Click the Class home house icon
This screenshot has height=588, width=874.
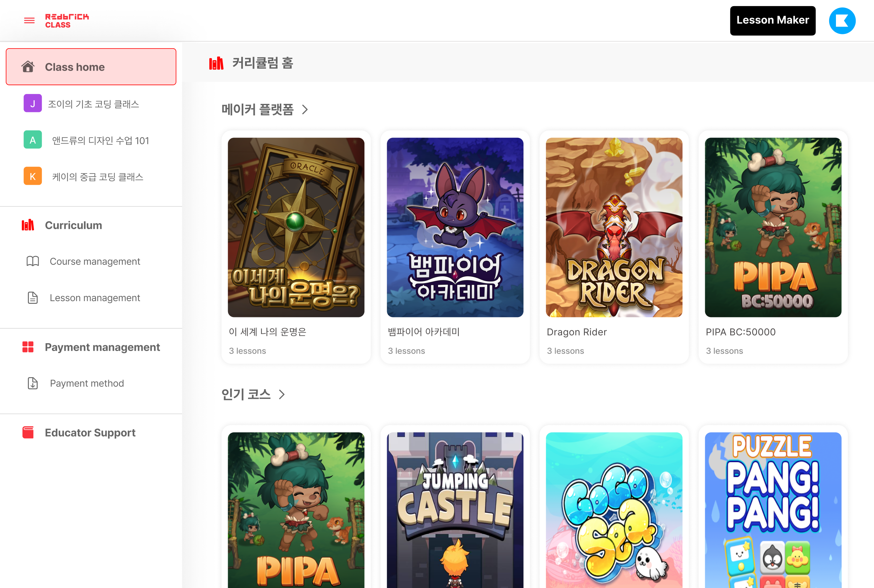28,67
